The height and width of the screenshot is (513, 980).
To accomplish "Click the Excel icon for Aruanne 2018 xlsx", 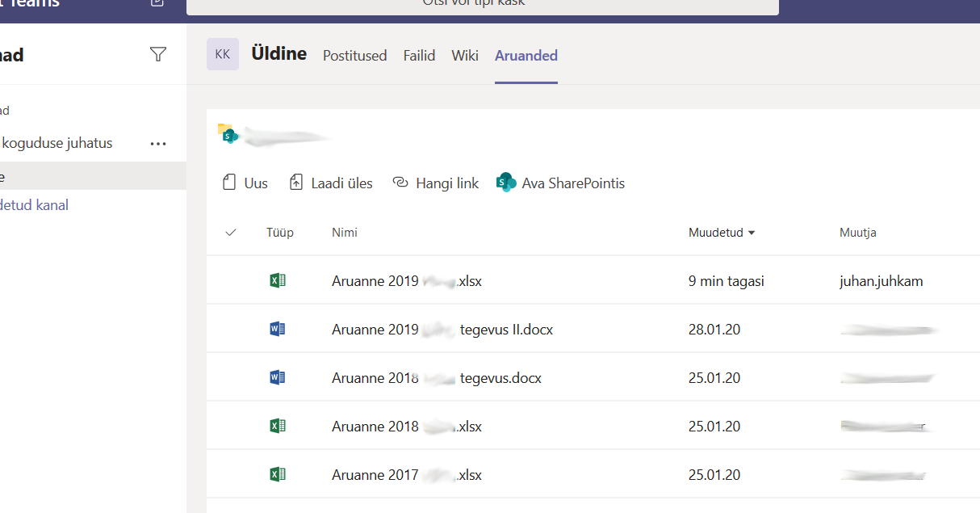I will pos(278,426).
